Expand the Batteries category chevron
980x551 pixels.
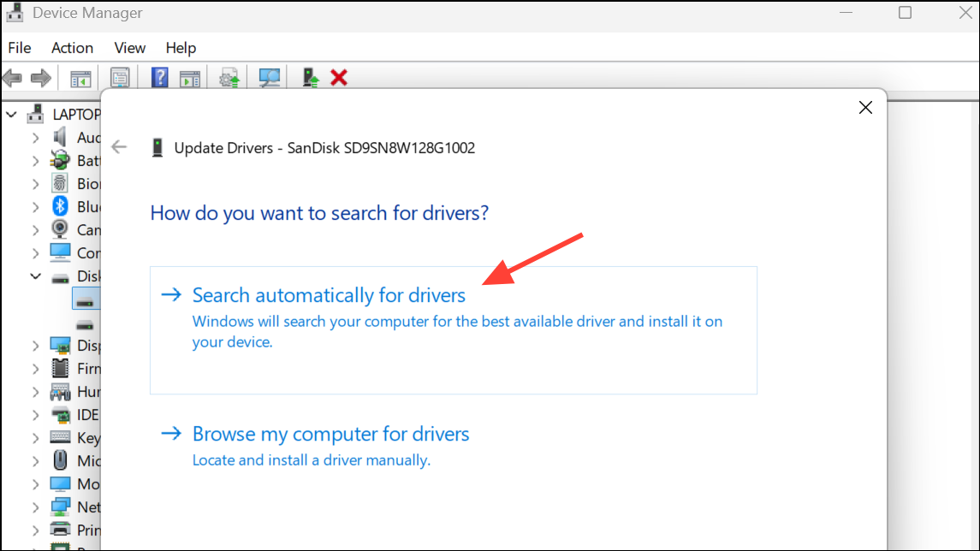pos(36,161)
